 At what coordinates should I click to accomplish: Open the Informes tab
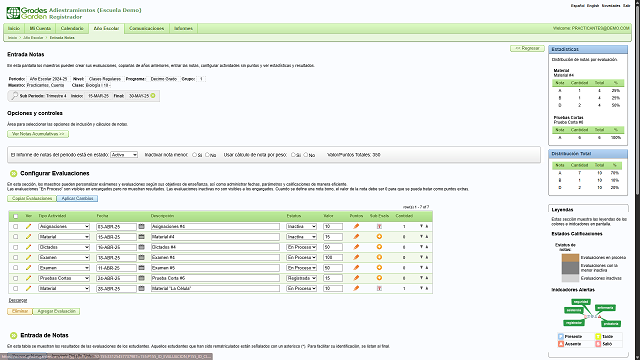(x=183, y=29)
